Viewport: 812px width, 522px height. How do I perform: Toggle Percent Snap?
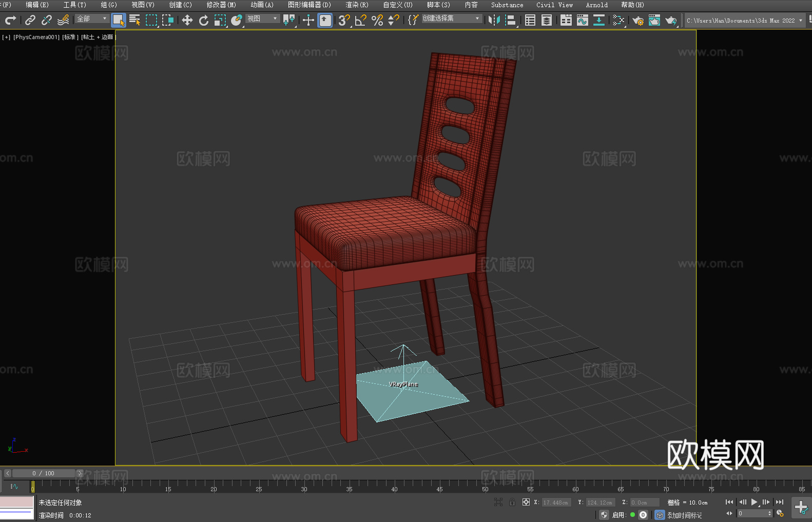click(x=377, y=20)
